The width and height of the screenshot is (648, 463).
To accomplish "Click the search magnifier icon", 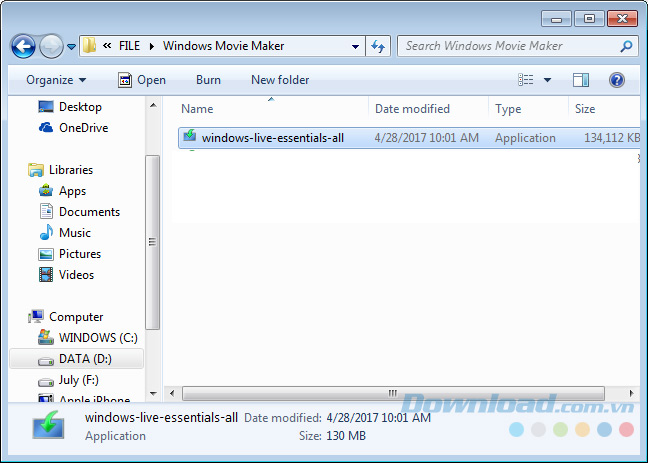I will point(626,46).
